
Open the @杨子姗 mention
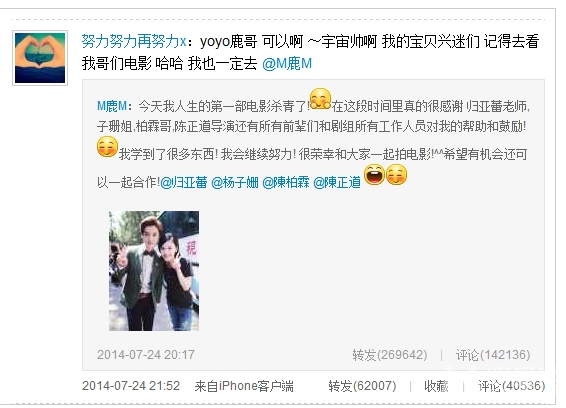pyautogui.click(x=235, y=182)
